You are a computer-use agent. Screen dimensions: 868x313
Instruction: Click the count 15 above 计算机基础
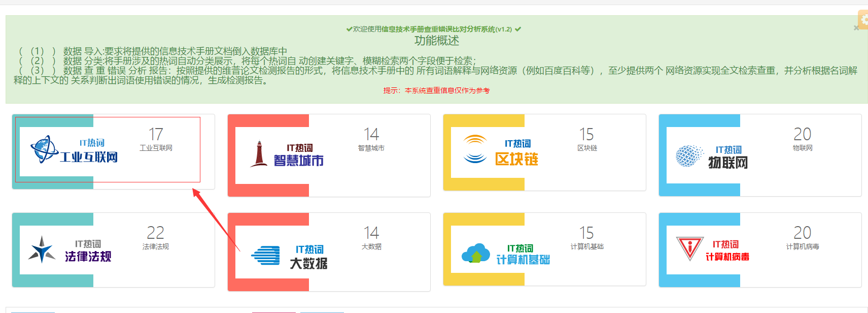[587, 233]
